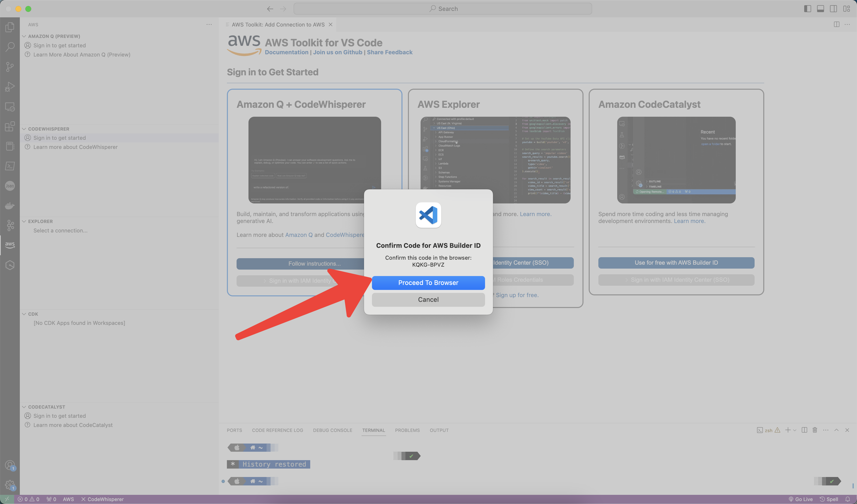This screenshot has height=504, width=857.
Task: Switch to the OUTPUT panel tab
Action: pyautogui.click(x=439, y=430)
